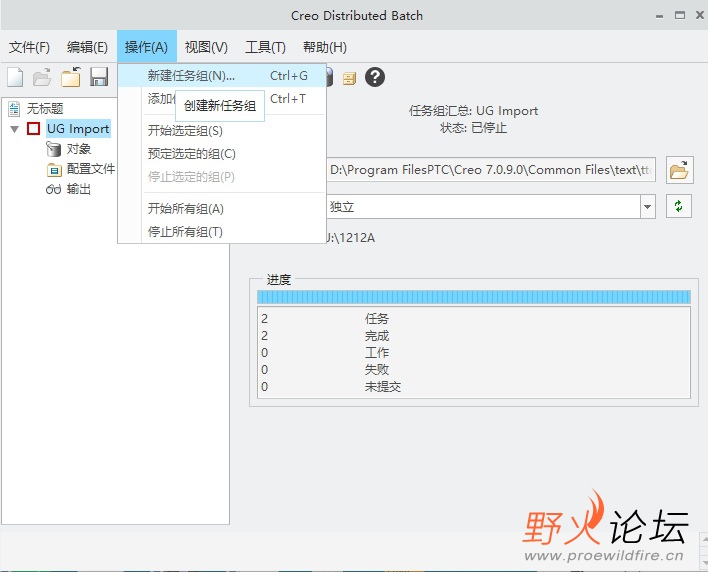Click the 失败 row in progress list

click(x=474, y=370)
